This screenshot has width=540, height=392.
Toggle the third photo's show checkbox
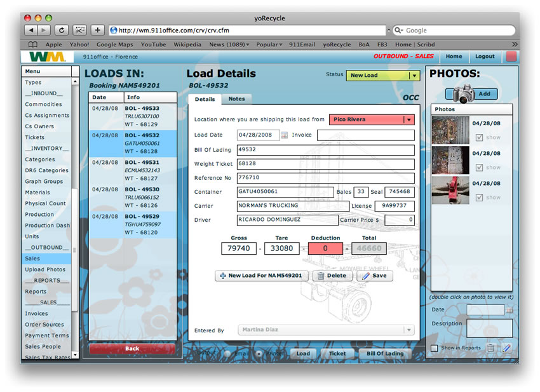479,198
